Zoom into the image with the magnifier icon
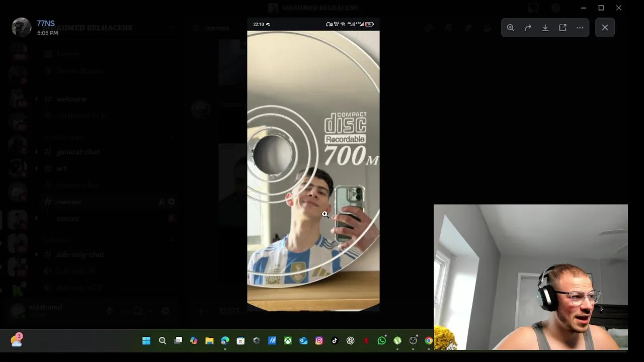The image size is (644, 362). click(x=511, y=28)
